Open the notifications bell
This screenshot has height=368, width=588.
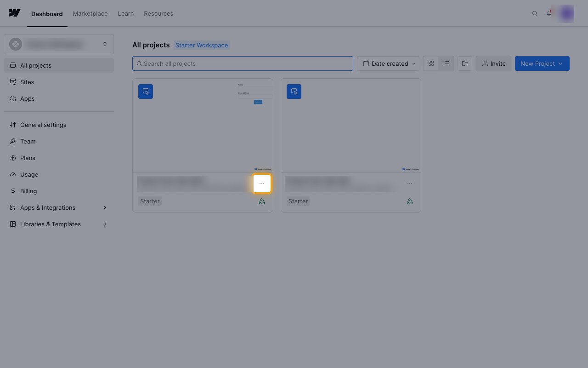[549, 13]
